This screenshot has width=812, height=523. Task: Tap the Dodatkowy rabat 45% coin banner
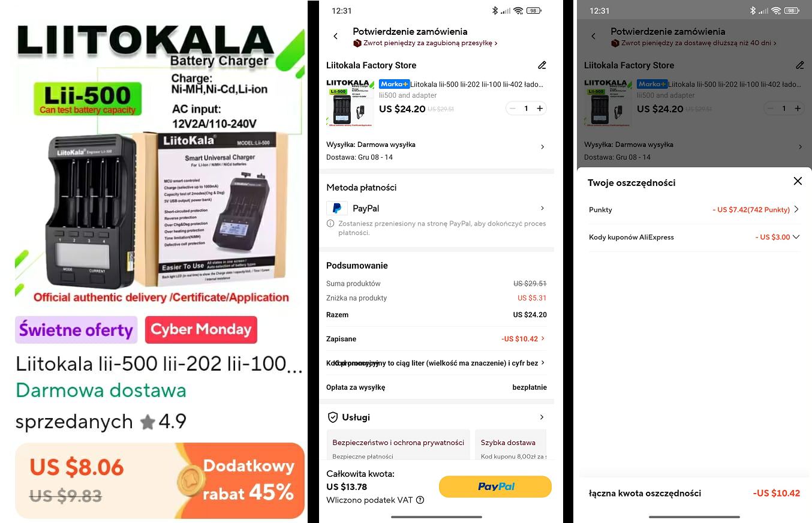[x=240, y=480]
